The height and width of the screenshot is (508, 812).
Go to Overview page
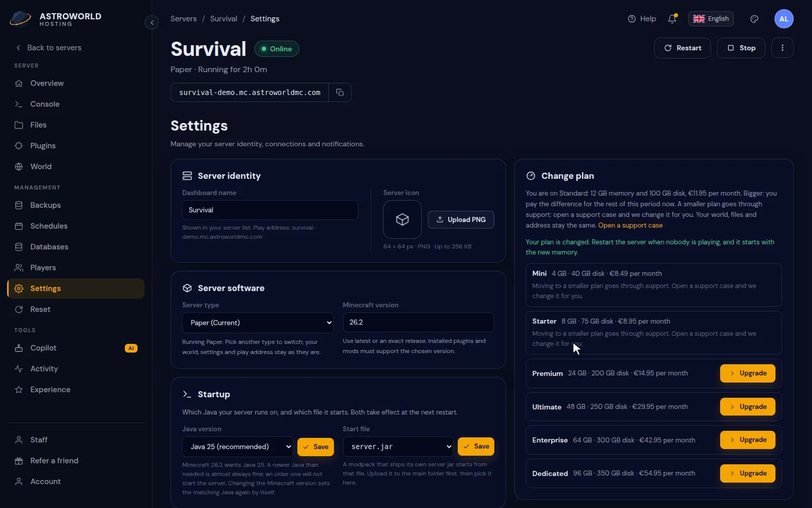(x=76, y=83)
